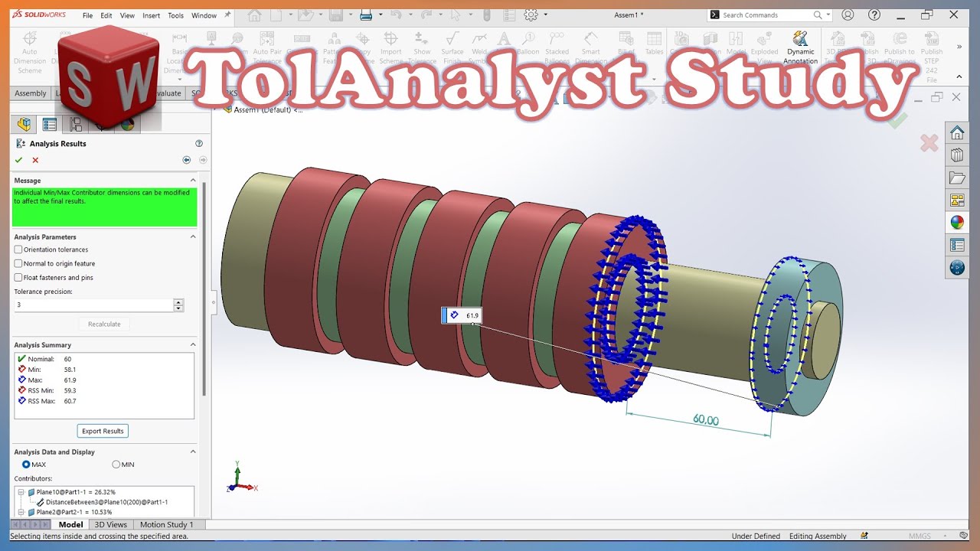980x551 pixels.
Task: Click the Home icon in the top toolbar
Action: 255,15
